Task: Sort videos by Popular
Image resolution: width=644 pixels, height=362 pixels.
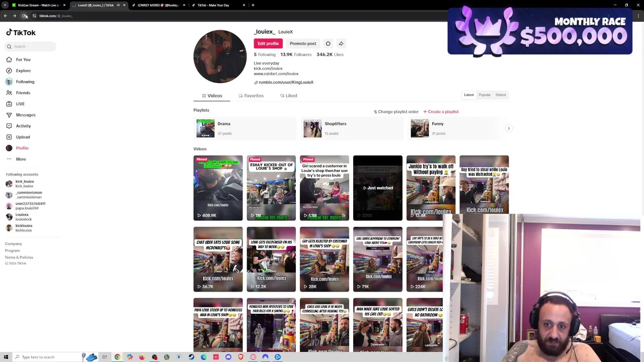Action: coord(485,95)
